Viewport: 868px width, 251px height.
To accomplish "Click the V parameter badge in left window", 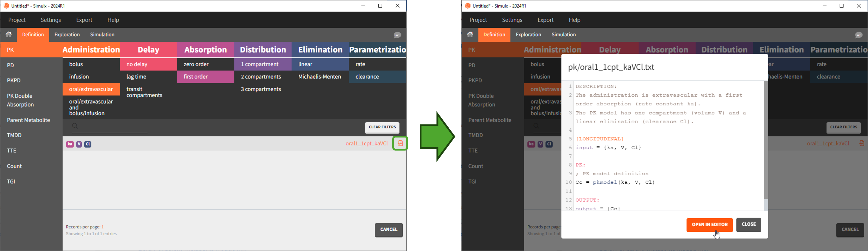I will [x=79, y=145].
